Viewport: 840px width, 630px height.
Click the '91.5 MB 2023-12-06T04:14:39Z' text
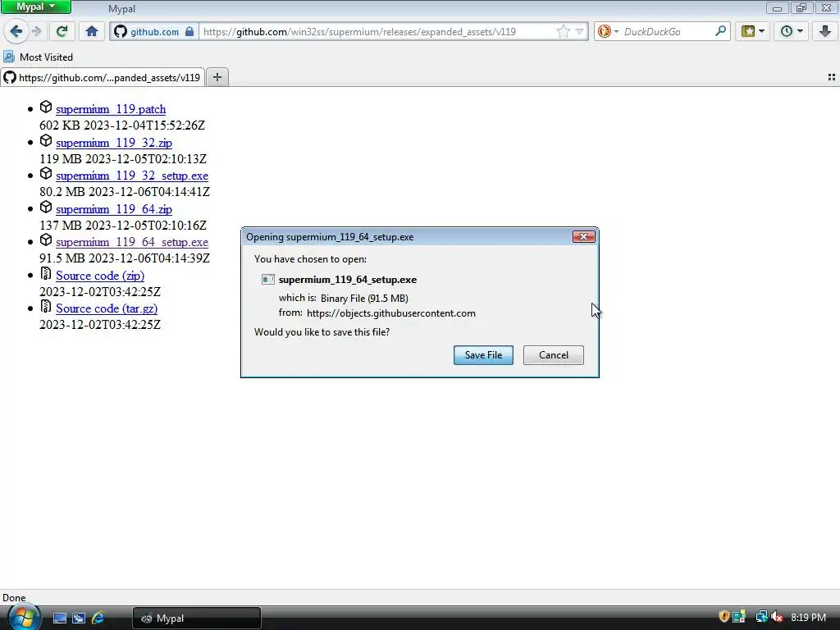125,258
